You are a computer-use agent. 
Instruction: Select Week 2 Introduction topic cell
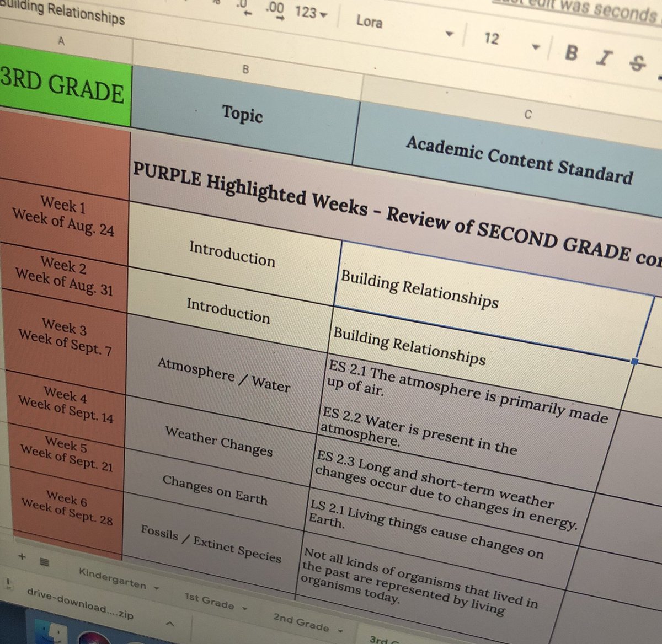point(228,309)
